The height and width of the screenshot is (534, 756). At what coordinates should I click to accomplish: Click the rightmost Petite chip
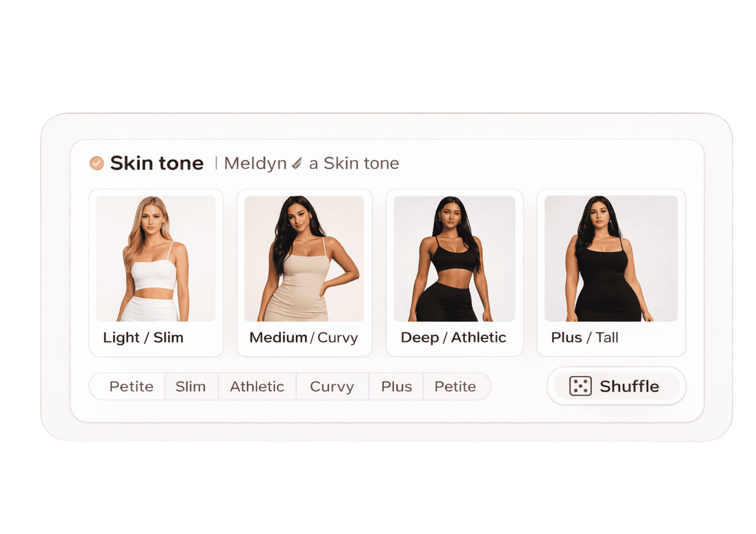[x=455, y=386]
